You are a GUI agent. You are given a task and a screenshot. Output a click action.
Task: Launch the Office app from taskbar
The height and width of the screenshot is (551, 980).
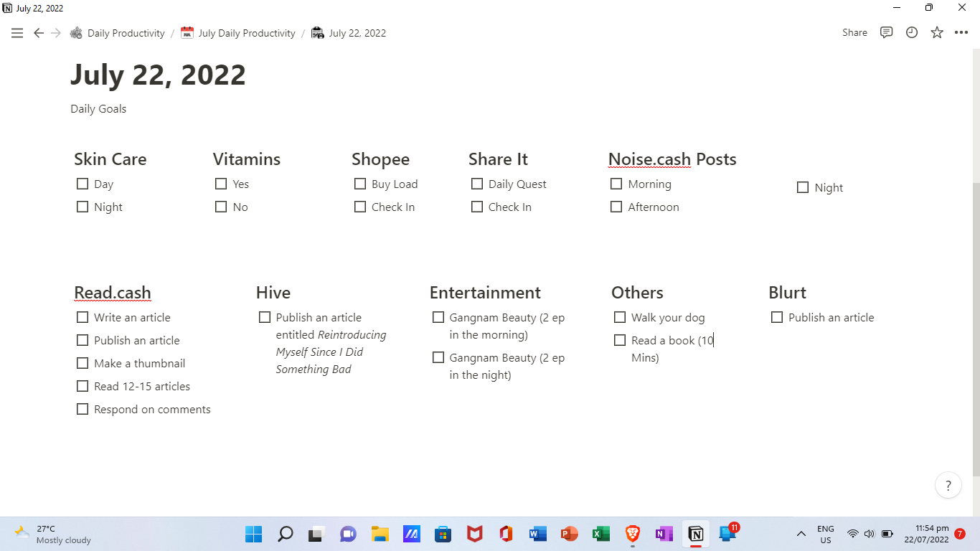click(x=506, y=534)
